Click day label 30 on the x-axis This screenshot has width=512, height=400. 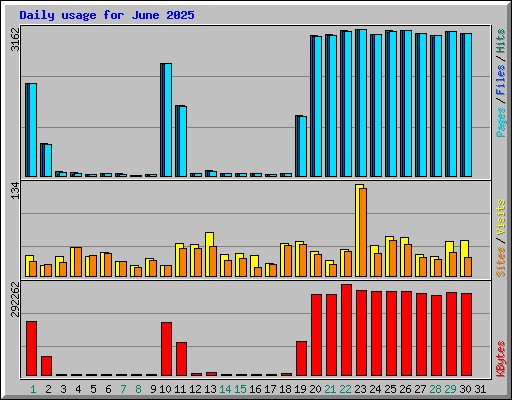click(465, 389)
